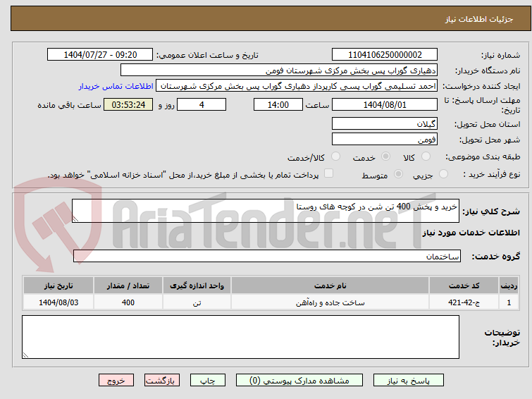Grab the resize handle of buyer notes textarea
This screenshot has height=399, width=532.
25,355
